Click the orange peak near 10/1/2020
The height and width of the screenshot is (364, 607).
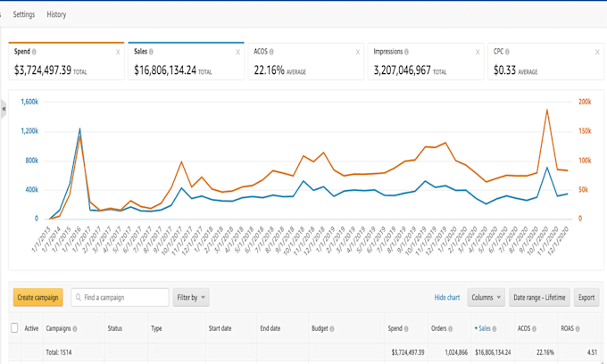546,110
